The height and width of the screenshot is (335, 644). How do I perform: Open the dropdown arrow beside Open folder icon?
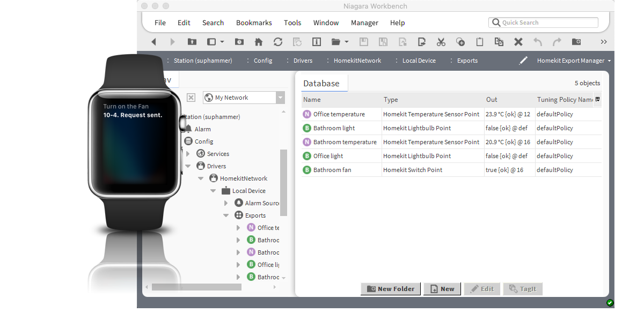coord(346,42)
